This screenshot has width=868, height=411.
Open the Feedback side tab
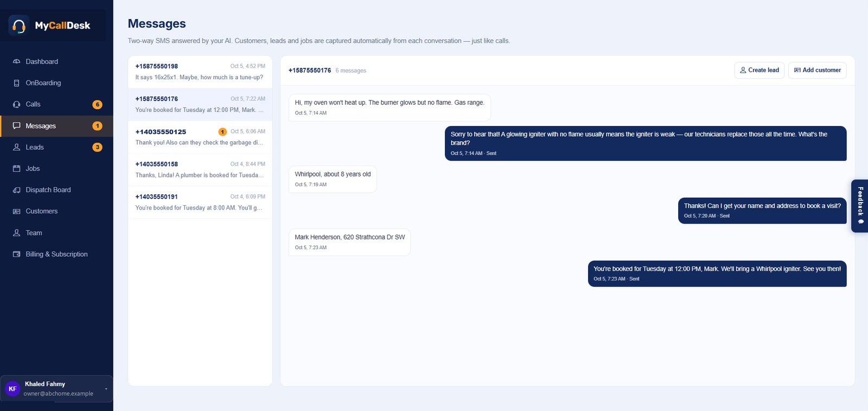point(860,206)
